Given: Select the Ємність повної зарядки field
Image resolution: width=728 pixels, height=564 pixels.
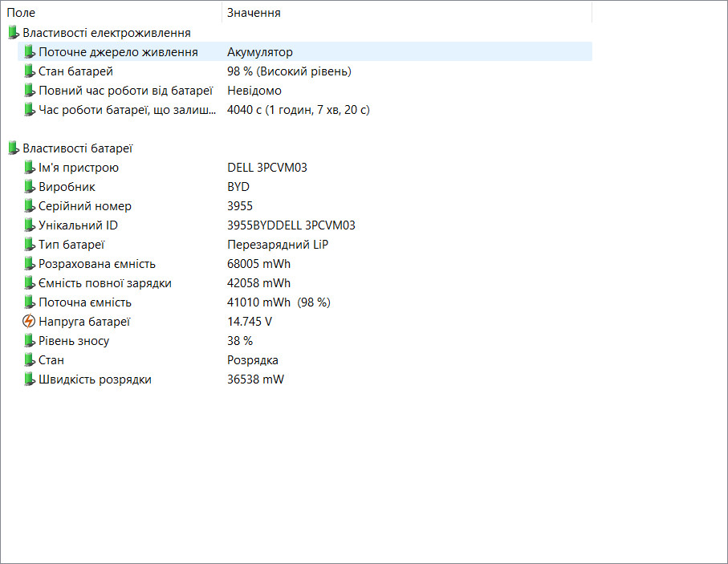Looking at the screenshot, I should click(x=105, y=282).
